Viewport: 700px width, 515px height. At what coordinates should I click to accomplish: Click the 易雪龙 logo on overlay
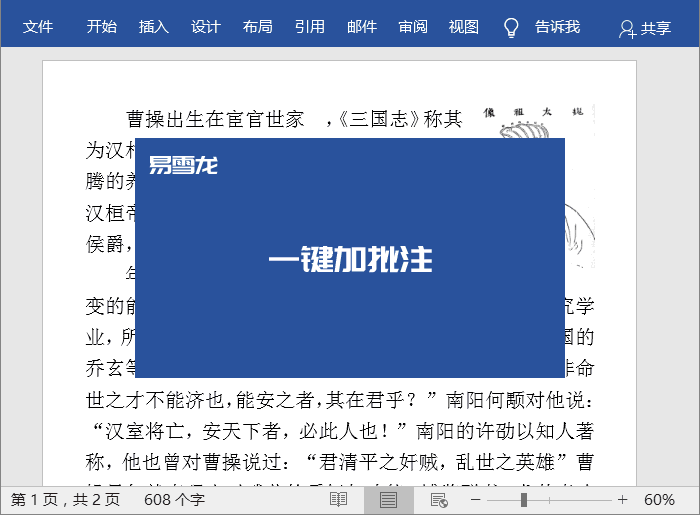(183, 165)
